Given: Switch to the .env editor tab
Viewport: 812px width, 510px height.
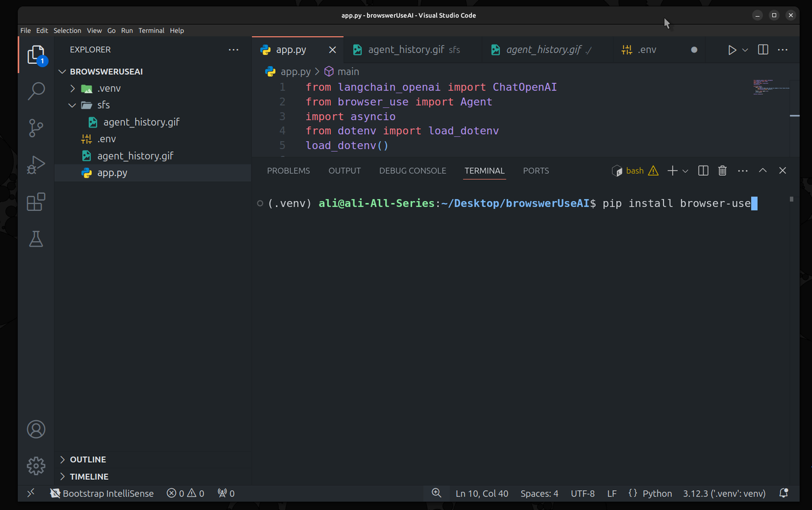Looking at the screenshot, I should click(x=659, y=50).
